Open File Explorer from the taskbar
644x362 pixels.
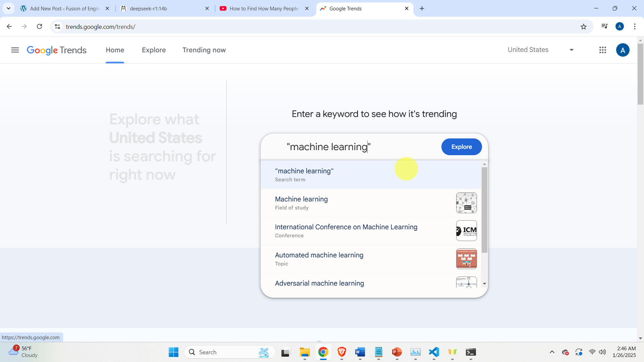(305, 352)
